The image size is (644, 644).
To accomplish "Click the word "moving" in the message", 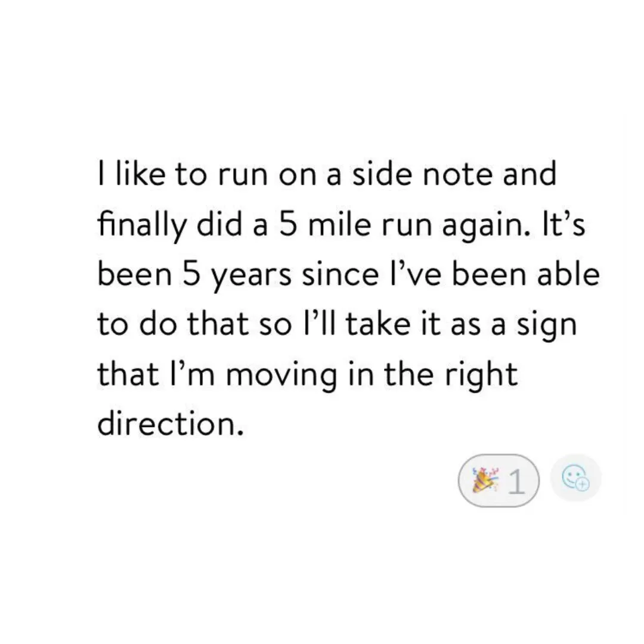I will click(x=281, y=376).
